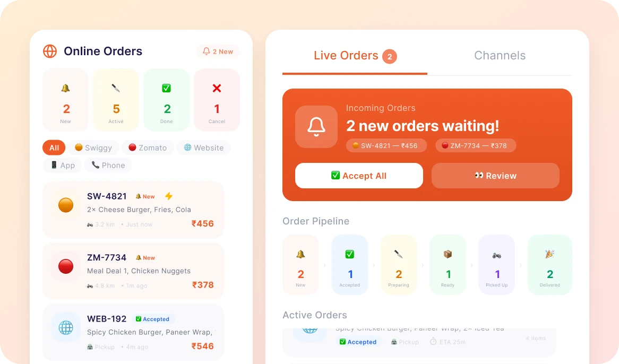Click the Swiggy orange logo on SW-4821
Screen dimensions: 619x364
[66, 205]
